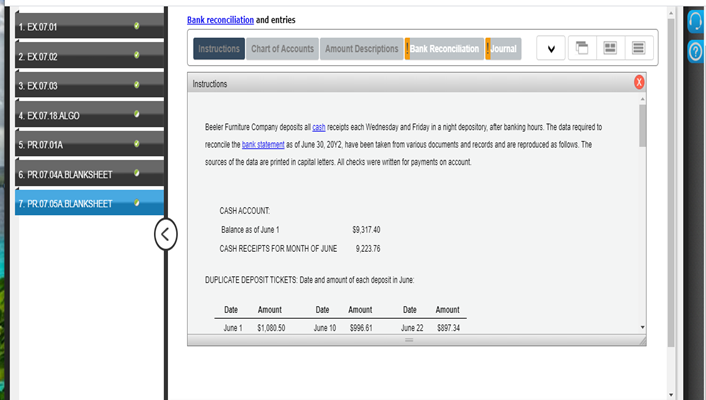The image size is (706, 400).
Task: Select exercise 3. EX.07.03
Action: point(89,85)
